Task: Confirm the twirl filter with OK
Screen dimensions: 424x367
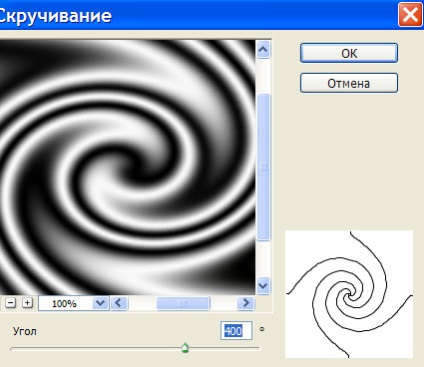Action: point(349,53)
